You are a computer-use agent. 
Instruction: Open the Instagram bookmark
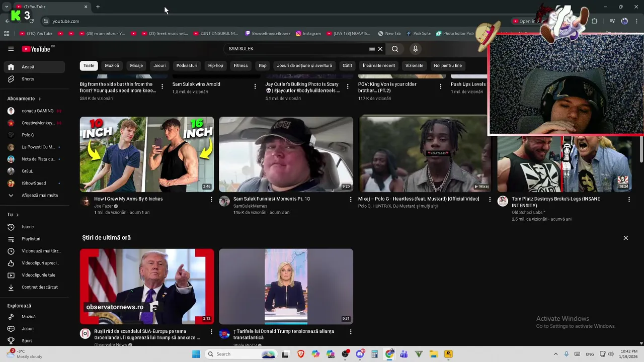click(x=308, y=34)
